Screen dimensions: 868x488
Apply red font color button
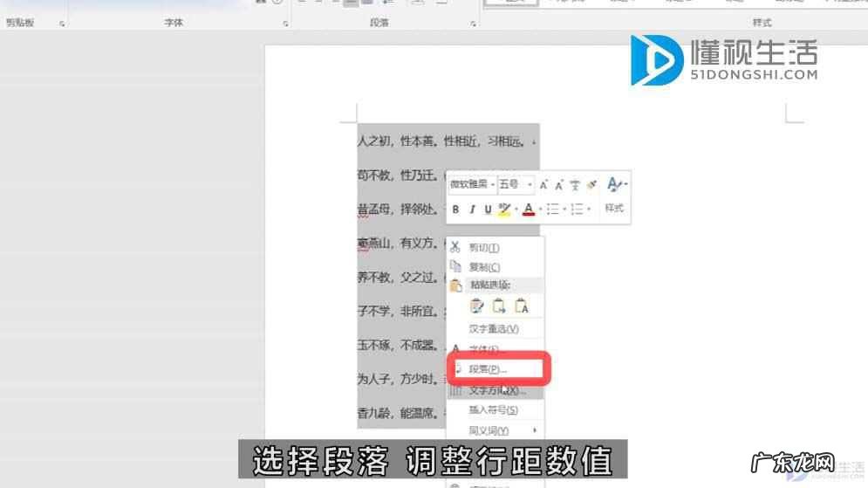[x=529, y=210]
